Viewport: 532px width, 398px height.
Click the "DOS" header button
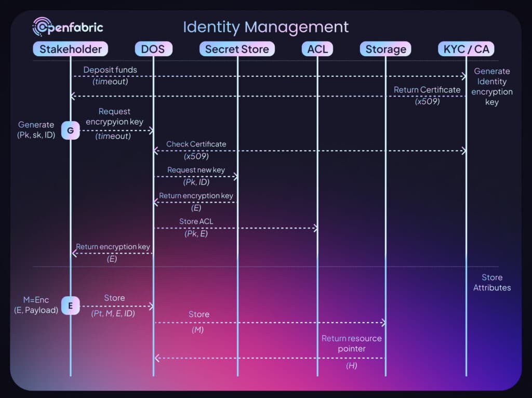153,49
